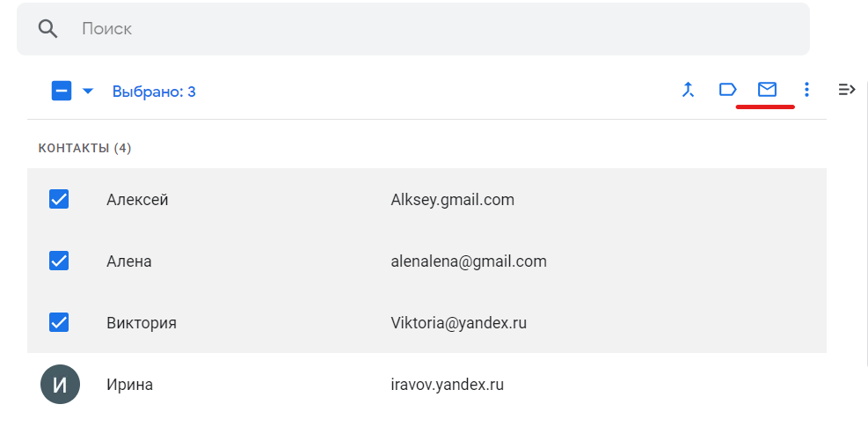Click email iravov.yandex.ru
This screenshot has width=868, height=434.
click(447, 385)
